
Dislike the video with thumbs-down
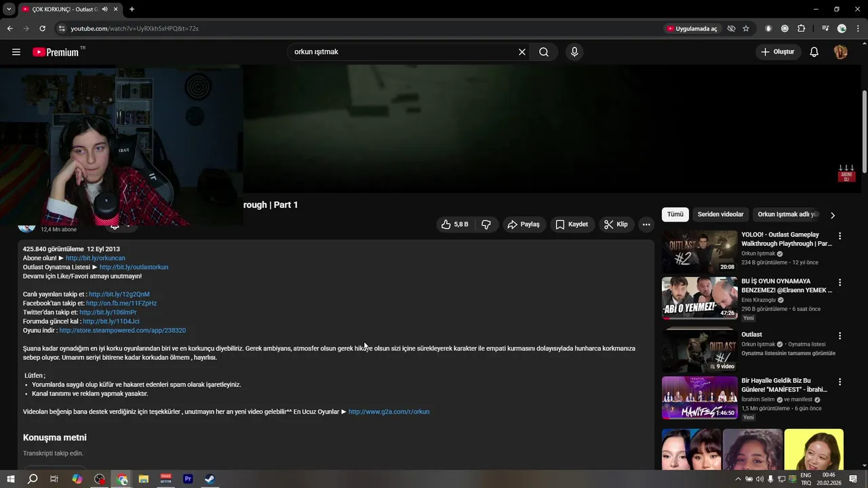[486, 224]
